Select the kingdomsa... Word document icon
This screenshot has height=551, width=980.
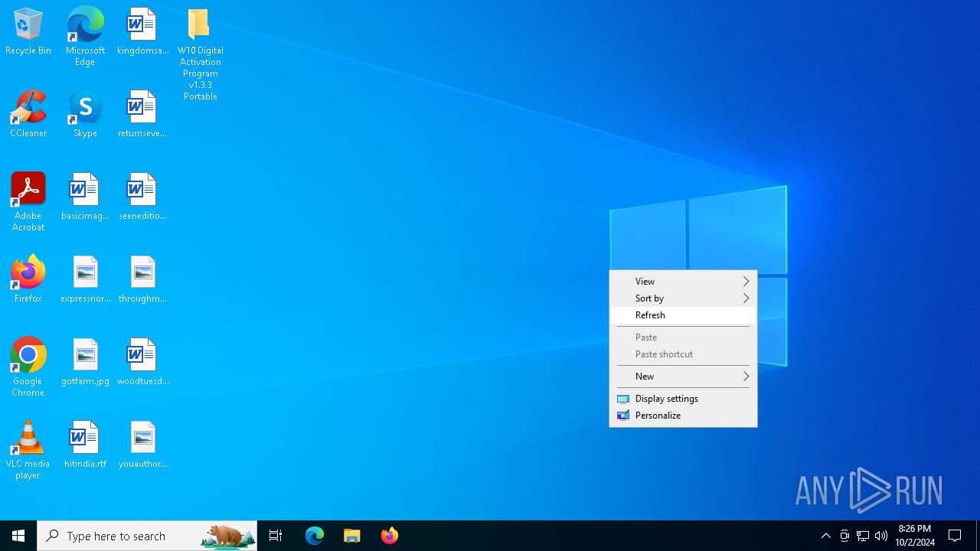coord(142,32)
